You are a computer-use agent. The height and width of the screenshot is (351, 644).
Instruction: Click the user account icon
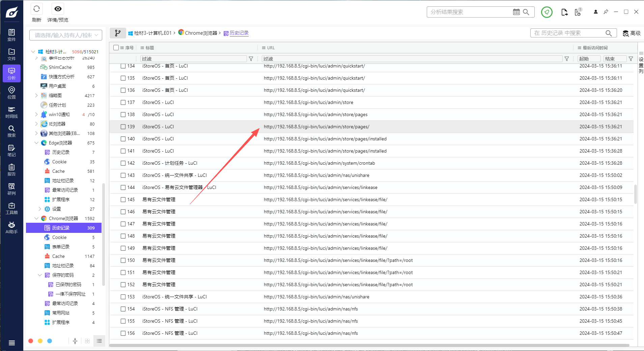595,12
